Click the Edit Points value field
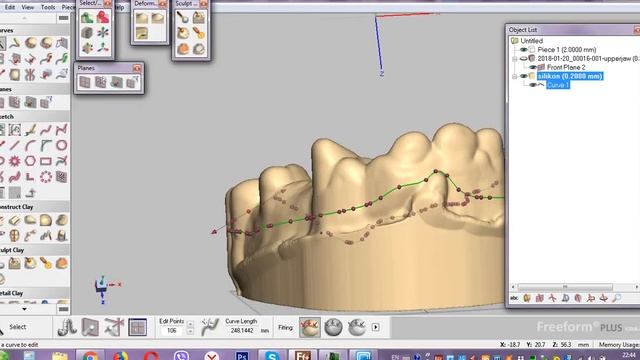Image resolution: width=640 pixels, height=360 pixels. [172, 331]
